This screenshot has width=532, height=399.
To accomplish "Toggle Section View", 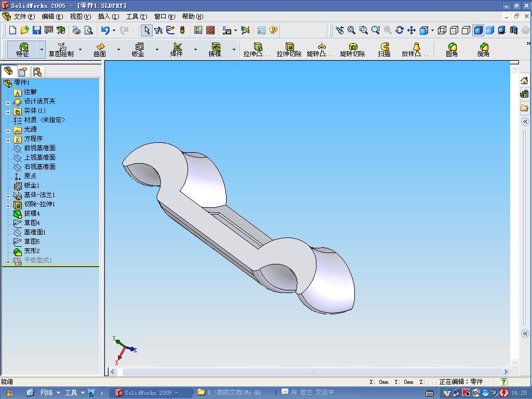I will tap(514, 30).
